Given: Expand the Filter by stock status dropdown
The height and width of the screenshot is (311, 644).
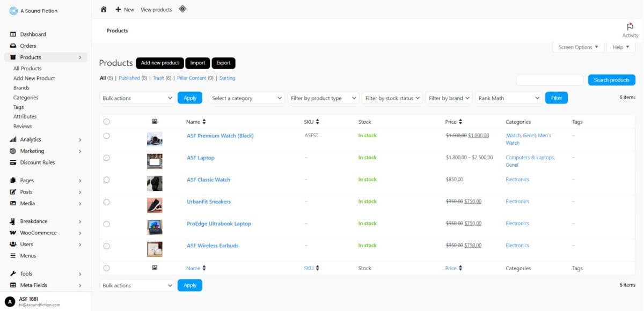Looking at the screenshot, I should click(392, 98).
